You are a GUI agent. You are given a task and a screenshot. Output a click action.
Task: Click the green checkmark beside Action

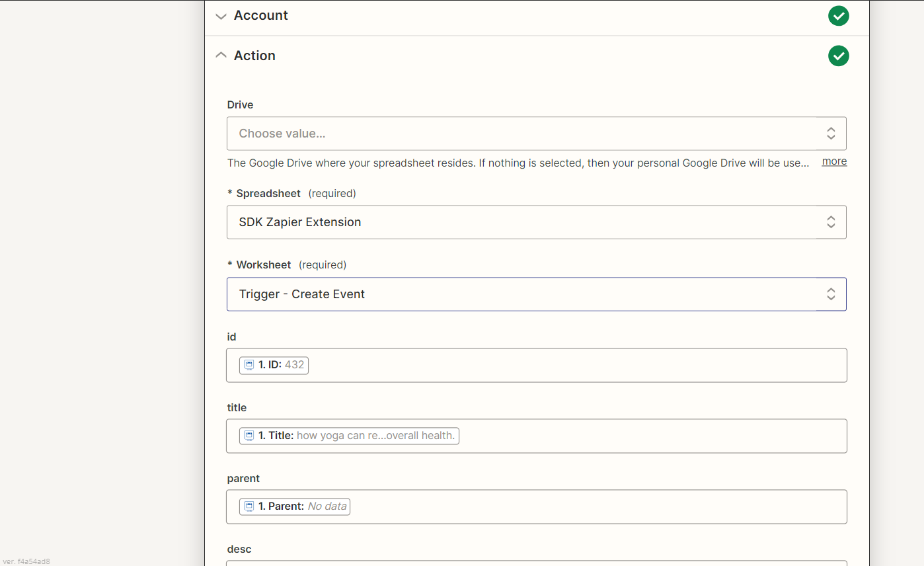838,56
